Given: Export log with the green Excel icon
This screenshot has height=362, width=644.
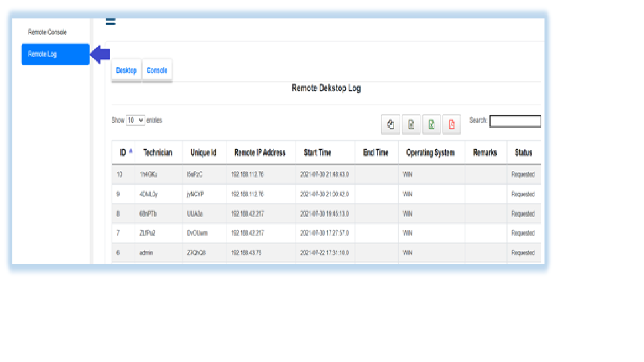Looking at the screenshot, I should (431, 125).
